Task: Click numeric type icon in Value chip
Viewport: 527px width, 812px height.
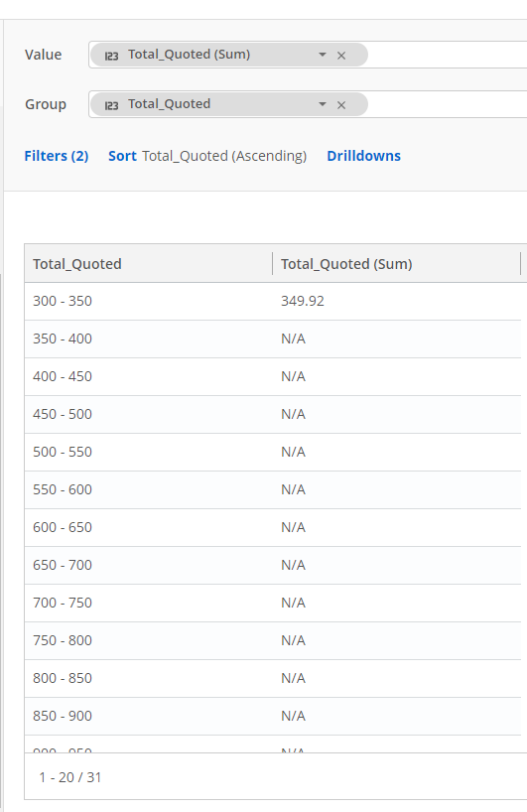Action: pyautogui.click(x=111, y=56)
